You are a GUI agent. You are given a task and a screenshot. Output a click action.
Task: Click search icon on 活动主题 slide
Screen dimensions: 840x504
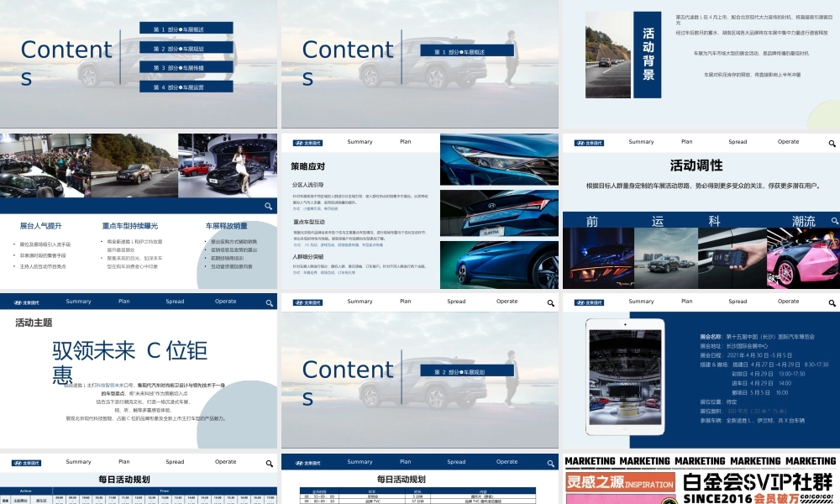click(269, 303)
